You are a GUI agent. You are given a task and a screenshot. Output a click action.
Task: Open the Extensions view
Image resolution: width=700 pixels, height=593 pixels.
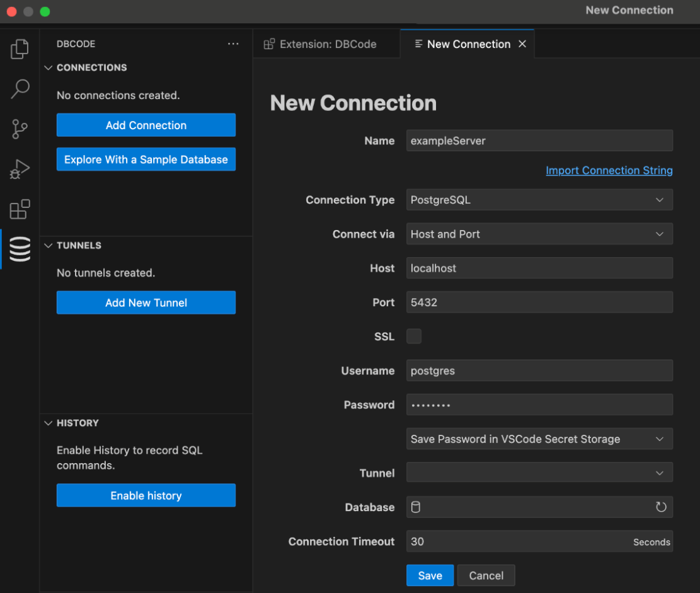(20, 209)
